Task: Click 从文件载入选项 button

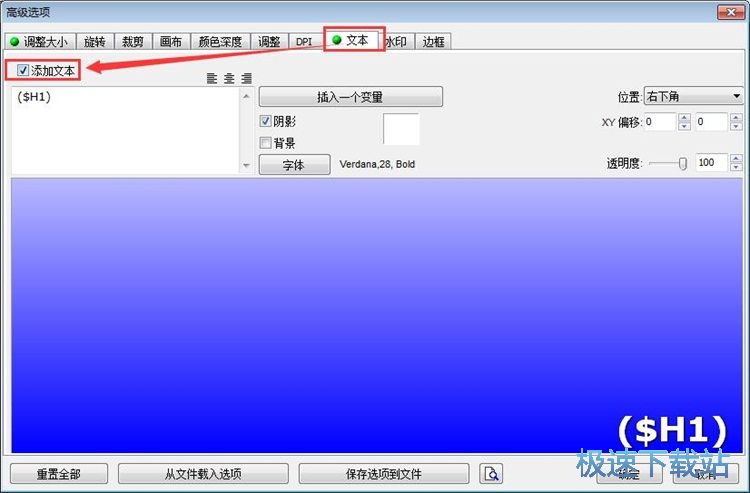Action: coord(203,473)
